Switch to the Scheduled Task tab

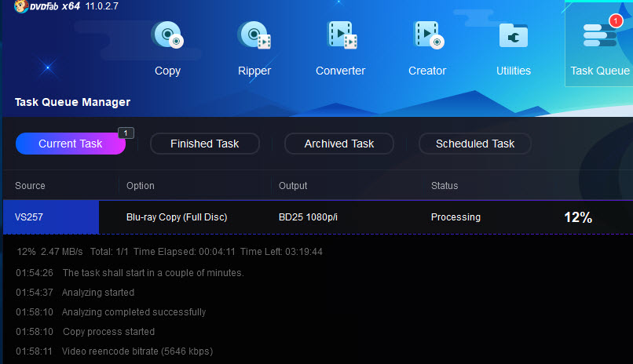tap(475, 144)
